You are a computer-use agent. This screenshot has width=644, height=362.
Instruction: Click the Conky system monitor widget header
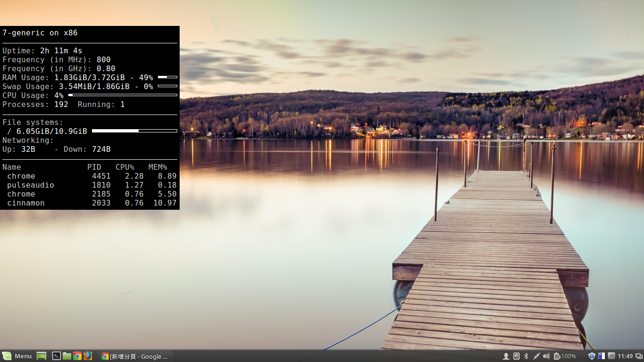(x=40, y=33)
